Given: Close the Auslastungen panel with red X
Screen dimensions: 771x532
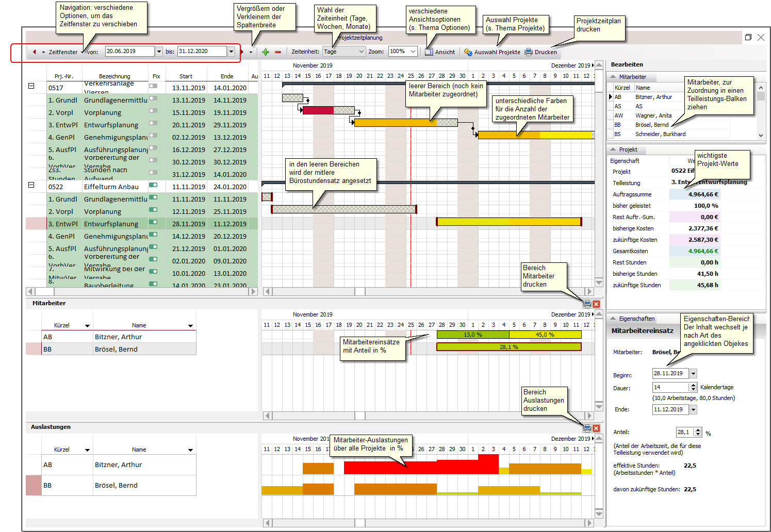Looking at the screenshot, I should click(x=596, y=428).
